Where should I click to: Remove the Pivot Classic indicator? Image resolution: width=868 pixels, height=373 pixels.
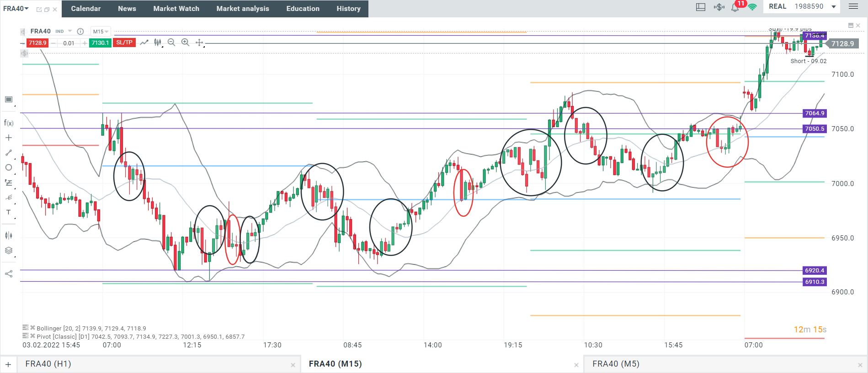coord(32,336)
